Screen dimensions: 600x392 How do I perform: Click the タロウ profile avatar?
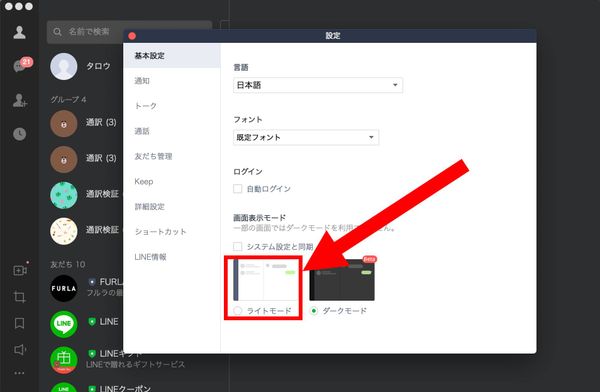[x=64, y=66]
